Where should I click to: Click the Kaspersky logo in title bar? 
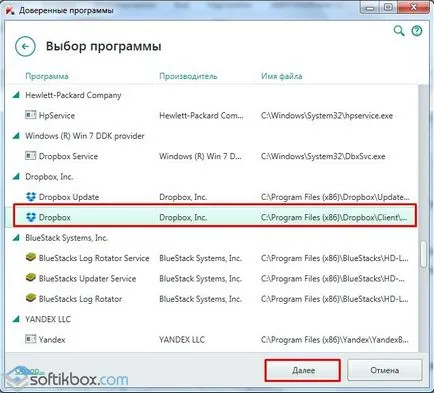coord(10,10)
